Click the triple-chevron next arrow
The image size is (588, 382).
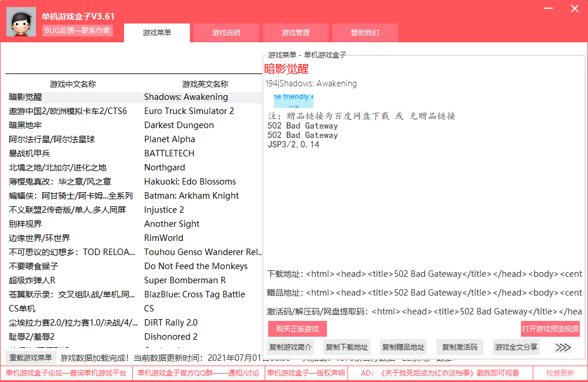click(563, 347)
